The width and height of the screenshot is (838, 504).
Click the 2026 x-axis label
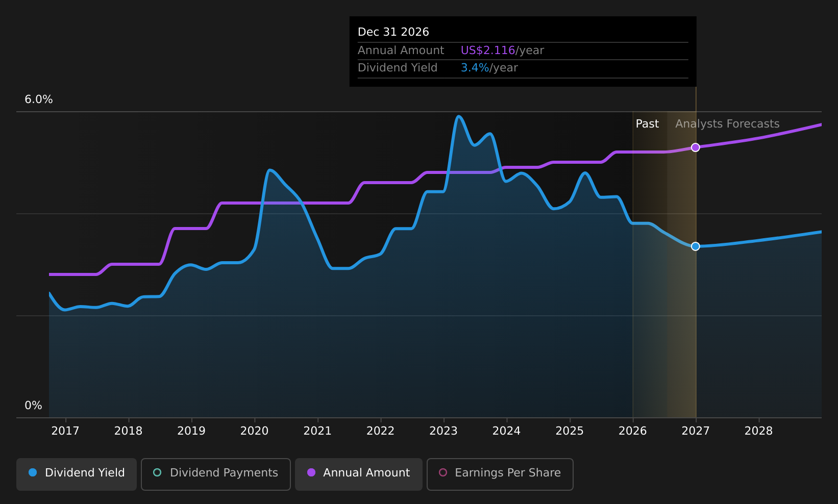tap(633, 431)
